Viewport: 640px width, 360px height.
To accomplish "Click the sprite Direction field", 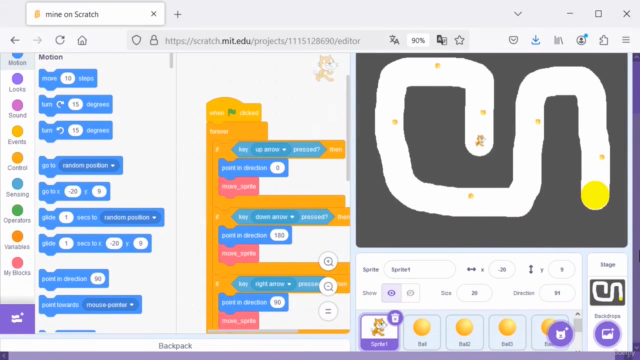I will tap(557, 293).
